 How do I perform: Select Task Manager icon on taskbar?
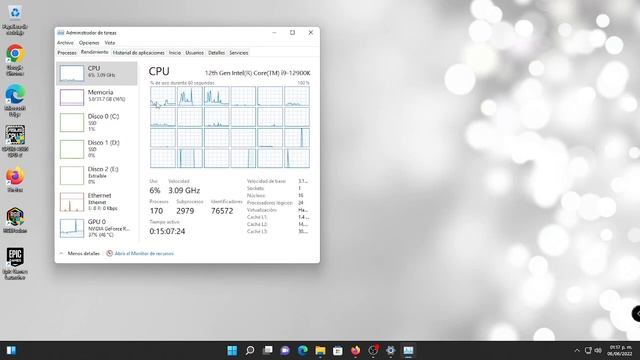click(408, 351)
